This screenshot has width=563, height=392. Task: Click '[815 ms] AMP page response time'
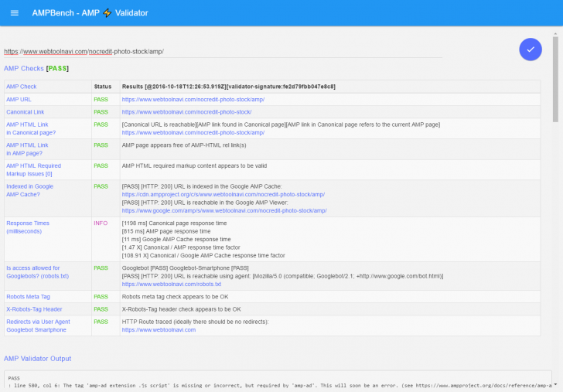point(166,231)
